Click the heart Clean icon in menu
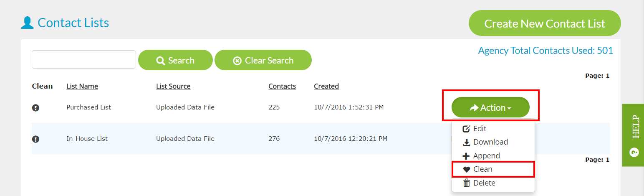The height and width of the screenshot is (196, 644). point(467,170)
